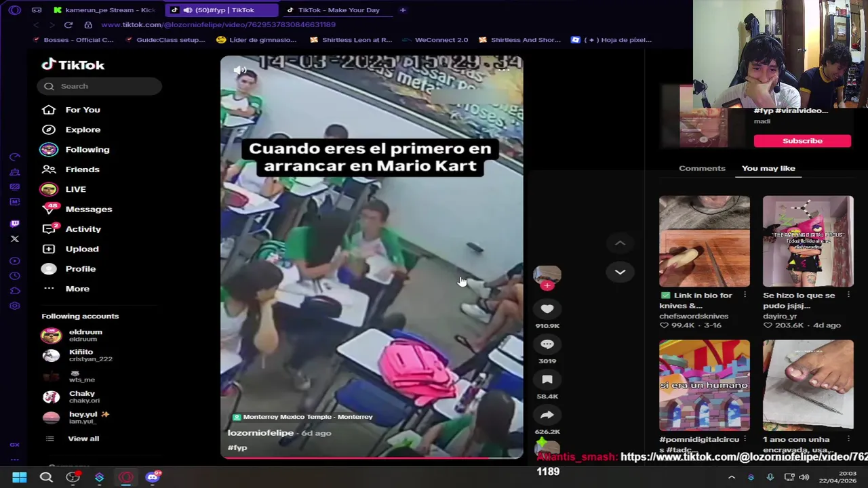Open the toe nail video thumbnail
This screenshot has height=488, width=868.
808,386
